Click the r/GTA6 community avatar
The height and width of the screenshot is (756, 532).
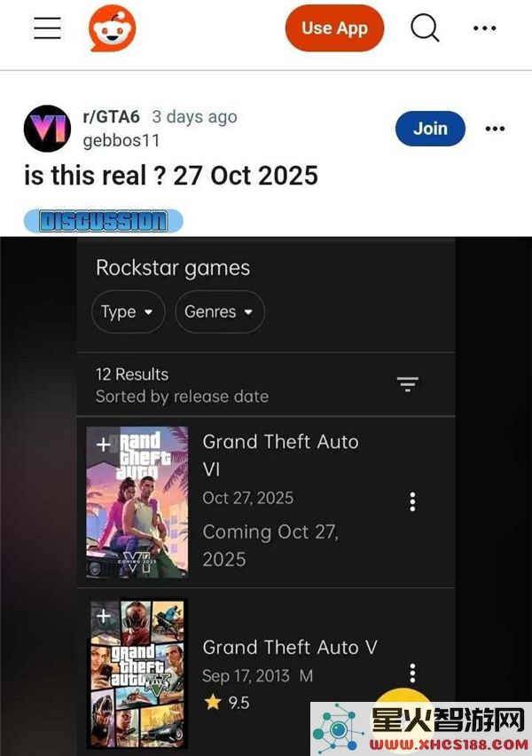tap(47, 129)
